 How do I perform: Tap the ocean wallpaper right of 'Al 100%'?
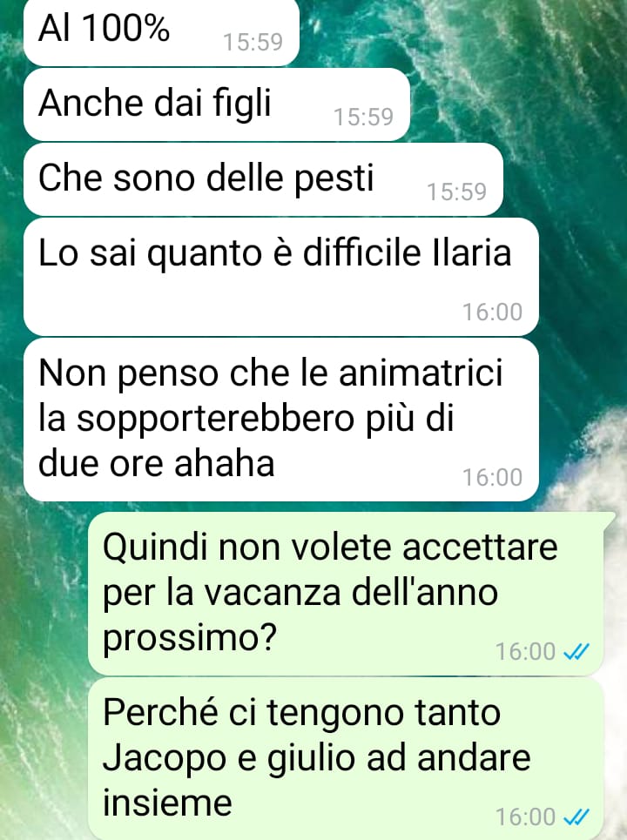point(461,32)
